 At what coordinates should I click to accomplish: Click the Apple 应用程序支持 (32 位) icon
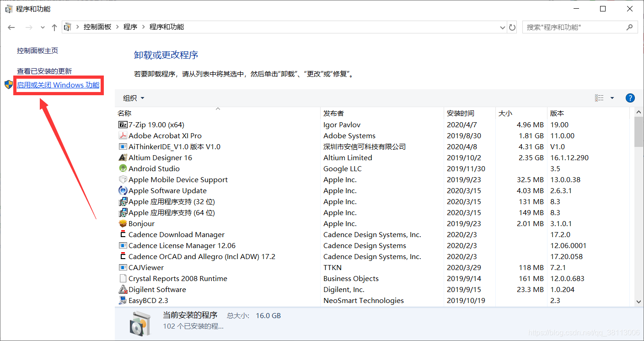pos(123,201)
